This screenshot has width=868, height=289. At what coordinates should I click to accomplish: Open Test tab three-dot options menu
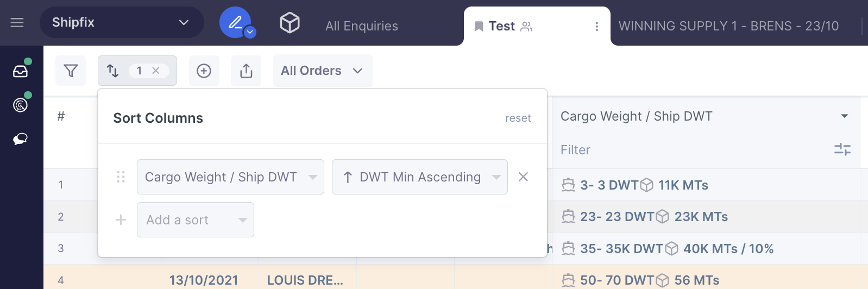click(596, 27)
